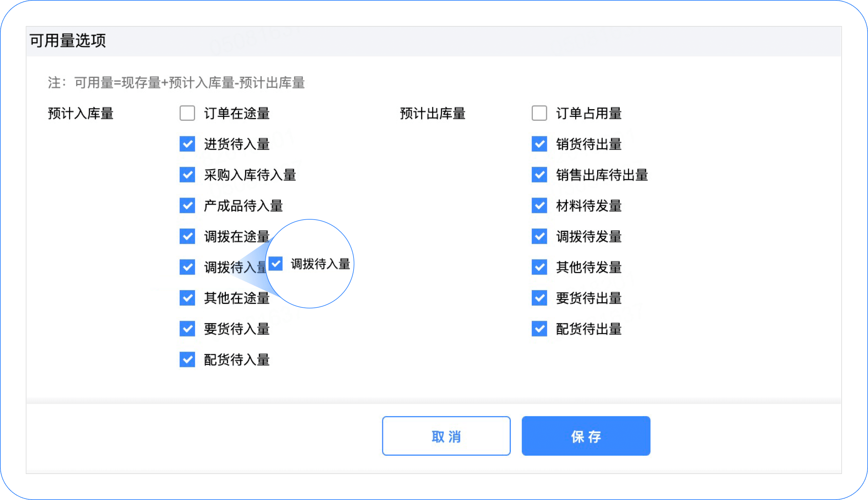Toggle 其他在途量 checkbox

[x=187, y=298]
